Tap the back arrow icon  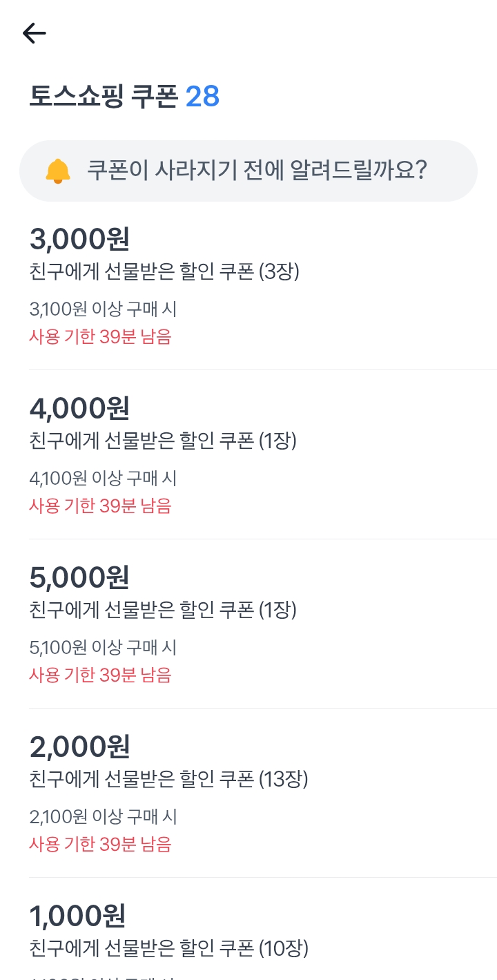(34, 33)
